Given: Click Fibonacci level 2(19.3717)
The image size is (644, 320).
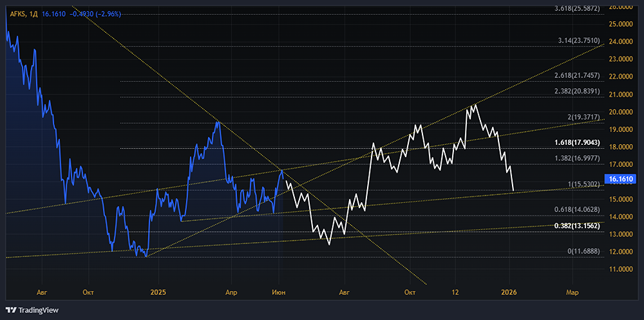Looking at the screenshot, I should [x=582, y=117].
